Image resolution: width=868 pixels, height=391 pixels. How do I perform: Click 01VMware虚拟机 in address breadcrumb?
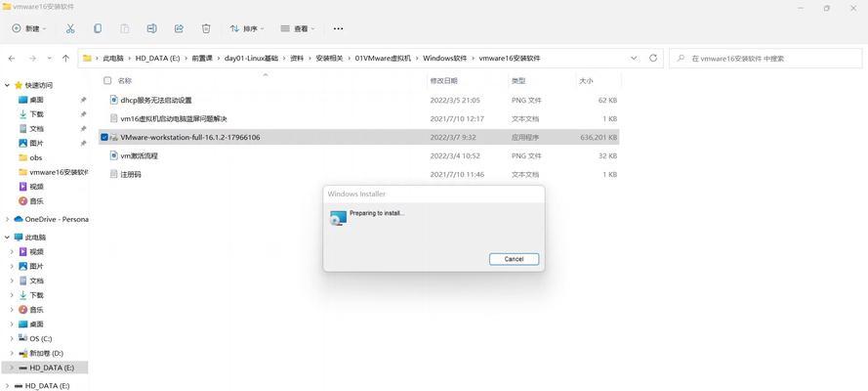[383, 58]
